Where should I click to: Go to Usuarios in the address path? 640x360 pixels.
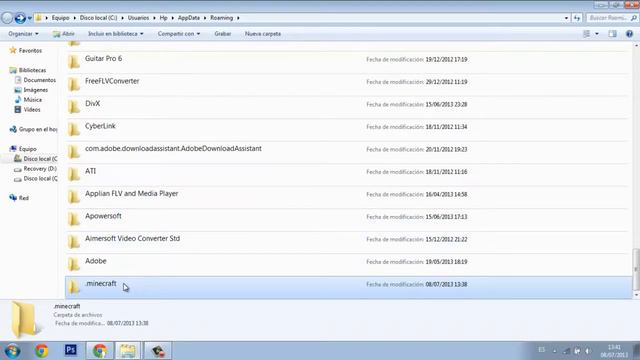coord(138,18)
